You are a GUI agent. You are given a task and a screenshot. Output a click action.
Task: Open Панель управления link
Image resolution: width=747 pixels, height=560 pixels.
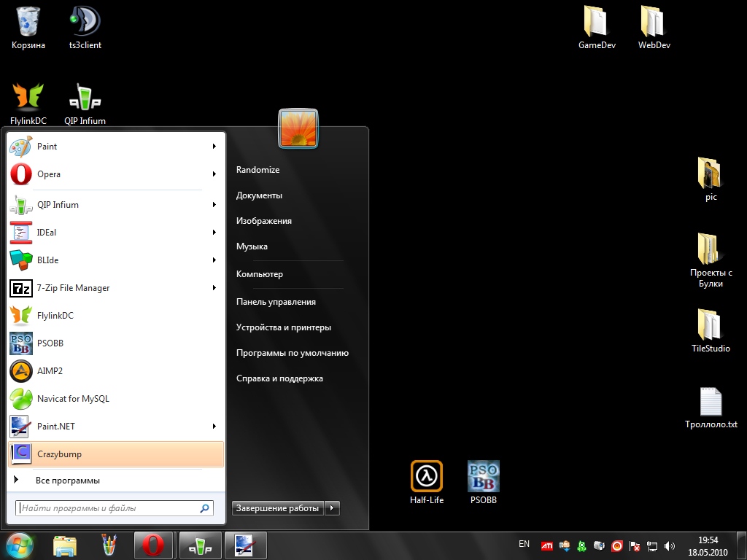276,302
